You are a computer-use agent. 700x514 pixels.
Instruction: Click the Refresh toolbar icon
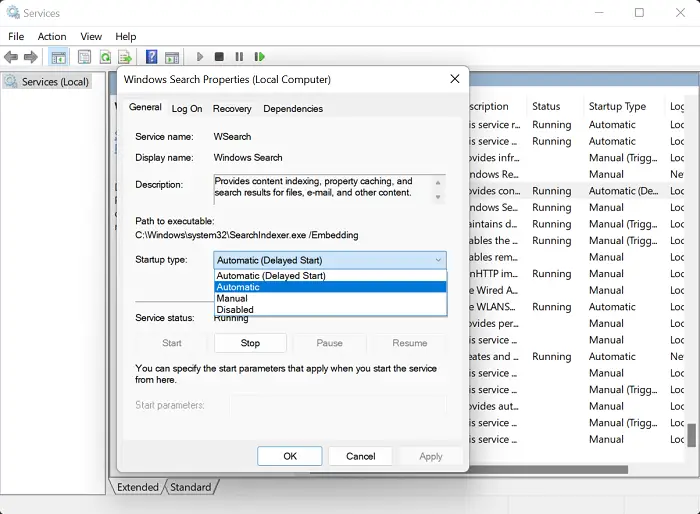(x=105, y=57)
